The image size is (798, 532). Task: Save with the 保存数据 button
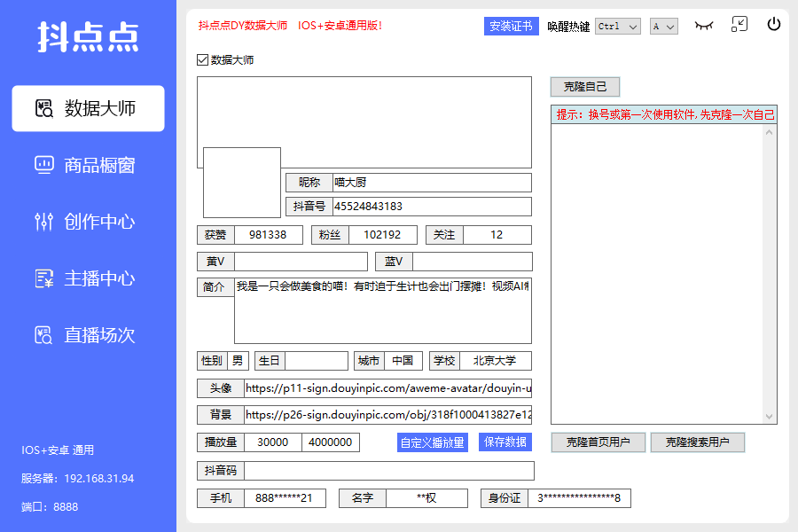pos(505,442)
